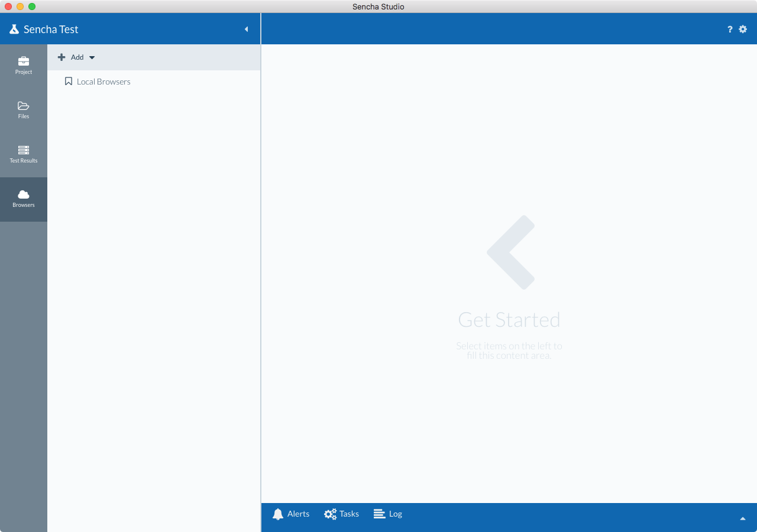The width and height of the screenshot is (757, 532).
Task: Close the Sencha Studio window
Action: 8,7
